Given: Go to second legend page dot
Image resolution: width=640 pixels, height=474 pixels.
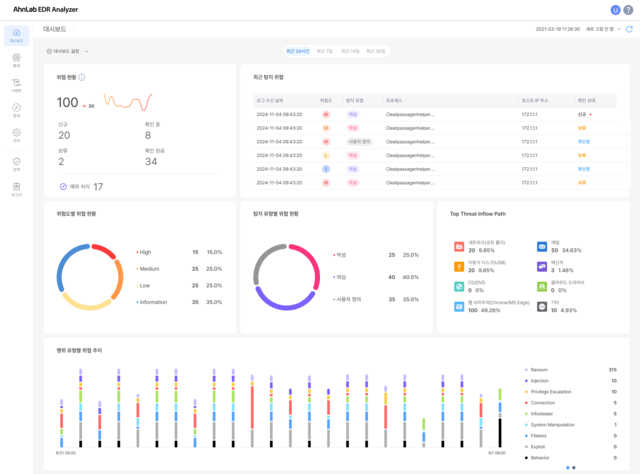Looking at the screenshot, I should [x=574, y=467].
